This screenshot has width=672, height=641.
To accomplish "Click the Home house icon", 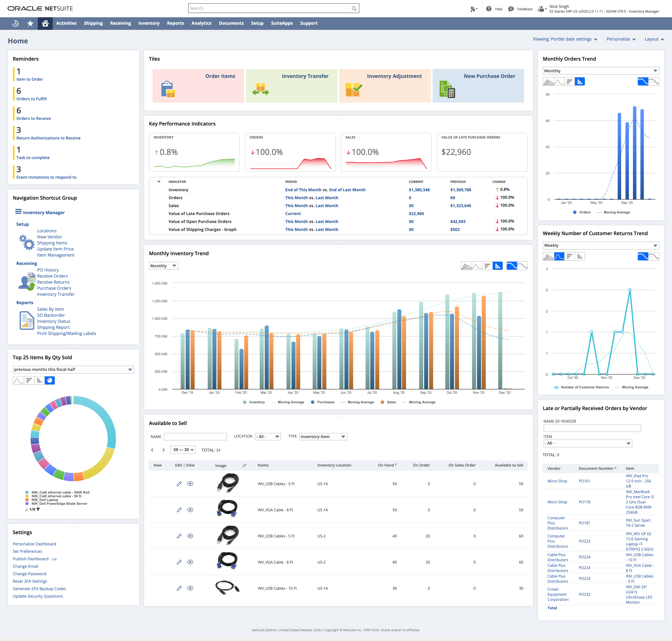I will (x=45, y=23).
